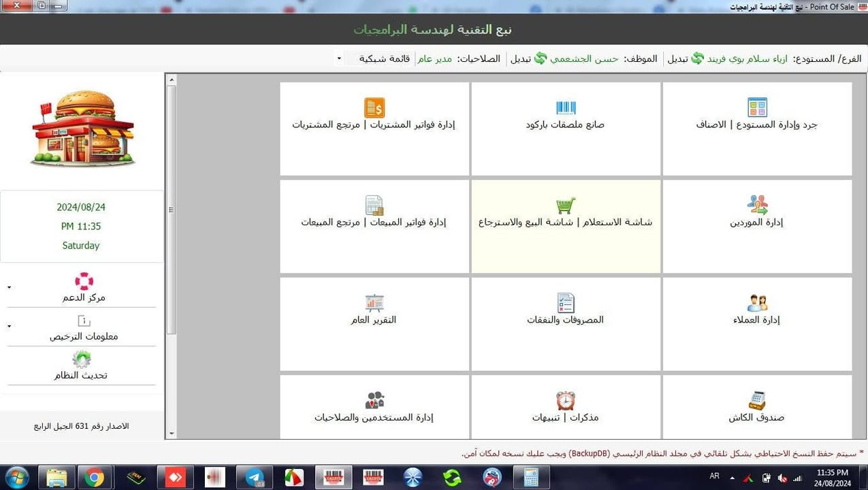The image size is (868, 490).
Task: Click the license information icon
Action: coord(84,320)
